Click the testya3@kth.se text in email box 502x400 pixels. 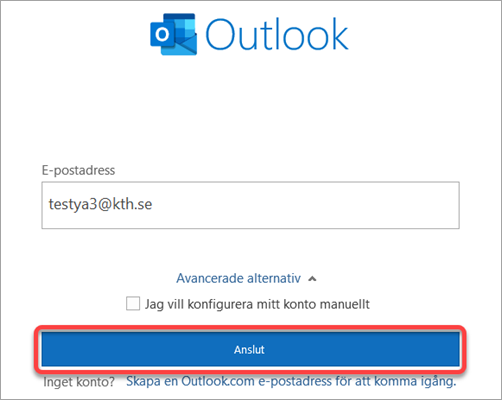point(100,204)
